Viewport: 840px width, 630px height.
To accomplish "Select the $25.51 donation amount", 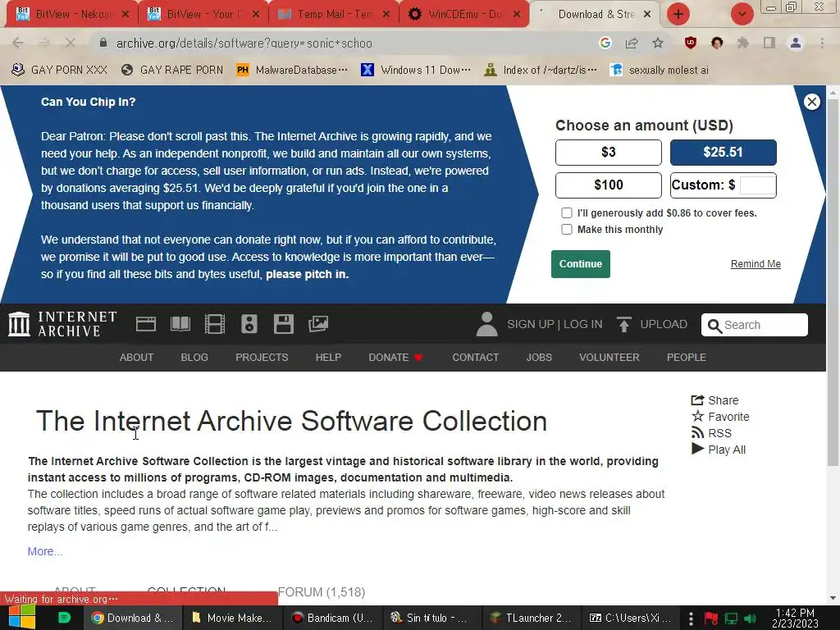I will point(723,152).
